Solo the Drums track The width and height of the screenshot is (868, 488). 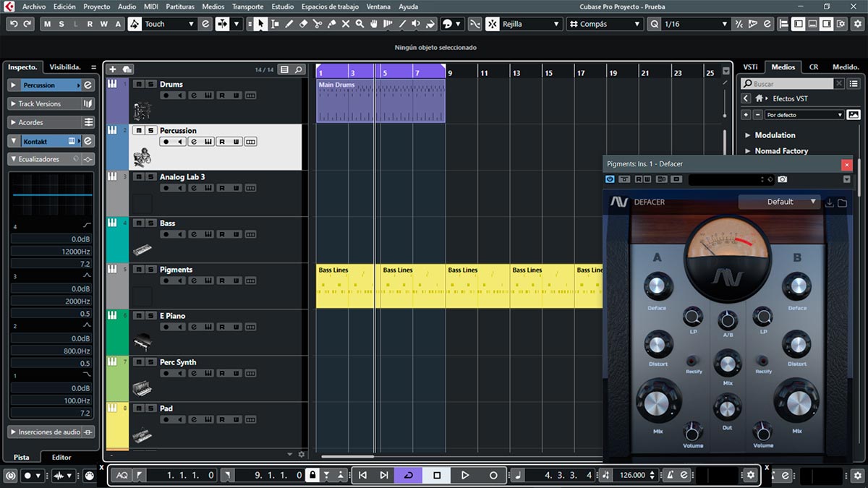[150, 84]
